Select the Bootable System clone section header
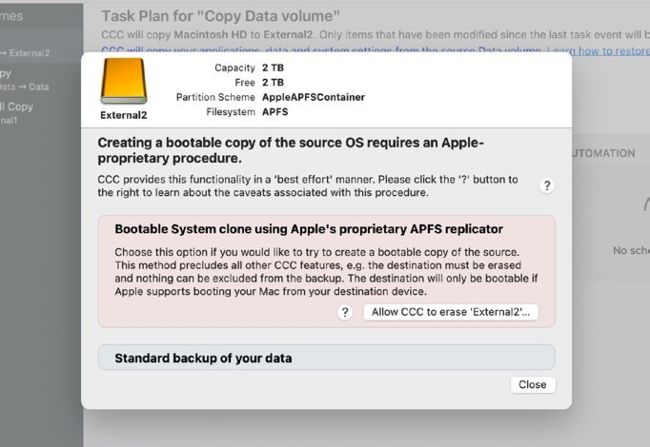The width and height of the screenshot is (650, 447). (309, 229)
